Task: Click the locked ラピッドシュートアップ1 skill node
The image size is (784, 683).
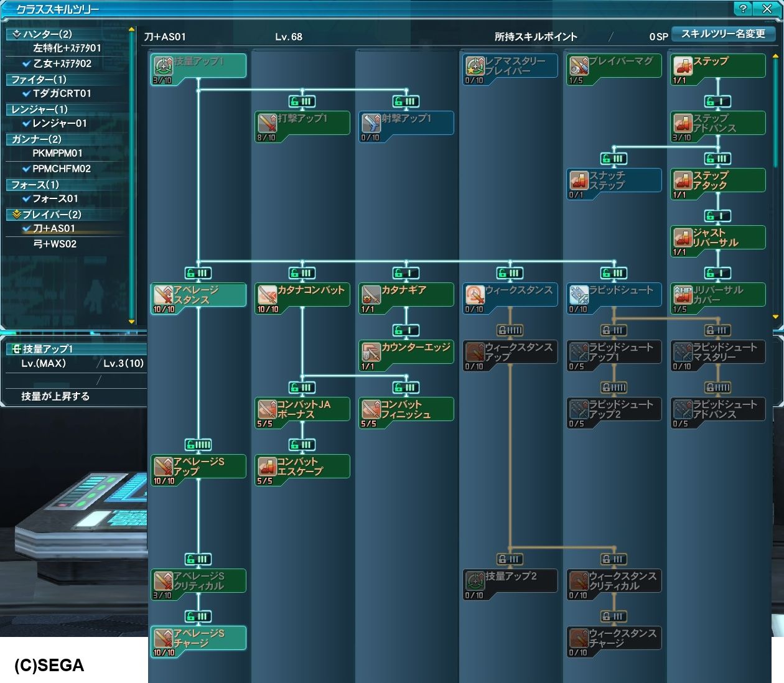Action: (x=614, y=355)
